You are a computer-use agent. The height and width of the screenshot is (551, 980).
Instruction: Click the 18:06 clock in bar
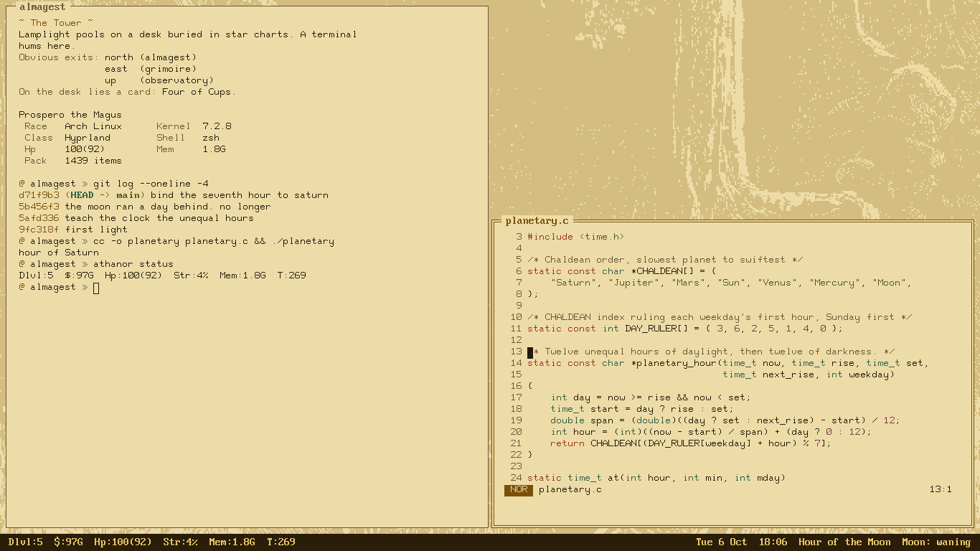pyautogui.click(x=773, y=542)
